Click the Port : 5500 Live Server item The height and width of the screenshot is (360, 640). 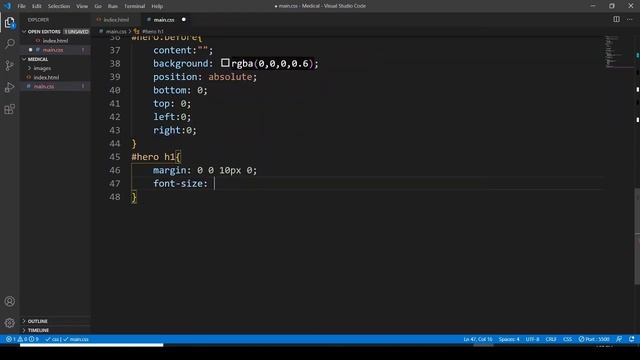point(594,339)
